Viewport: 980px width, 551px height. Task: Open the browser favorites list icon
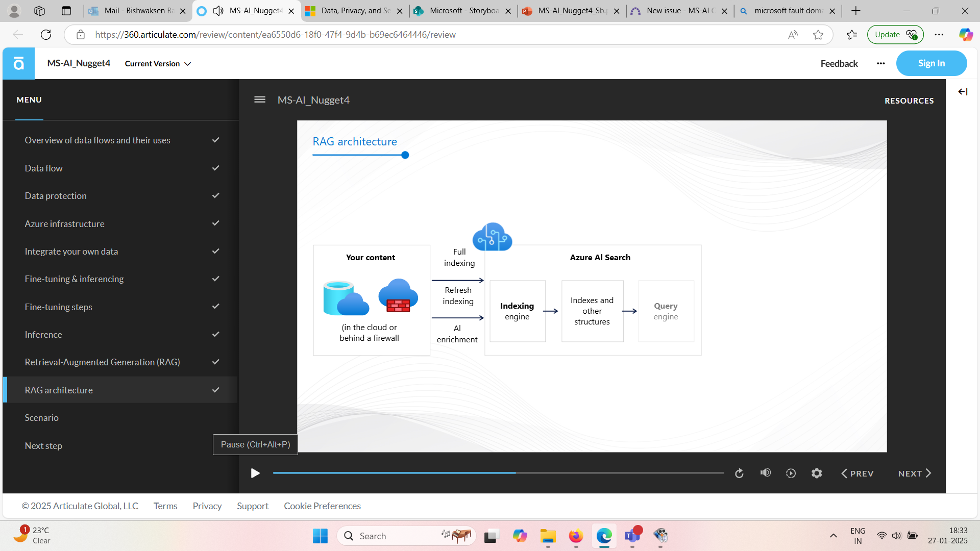(x=852, y=35)
